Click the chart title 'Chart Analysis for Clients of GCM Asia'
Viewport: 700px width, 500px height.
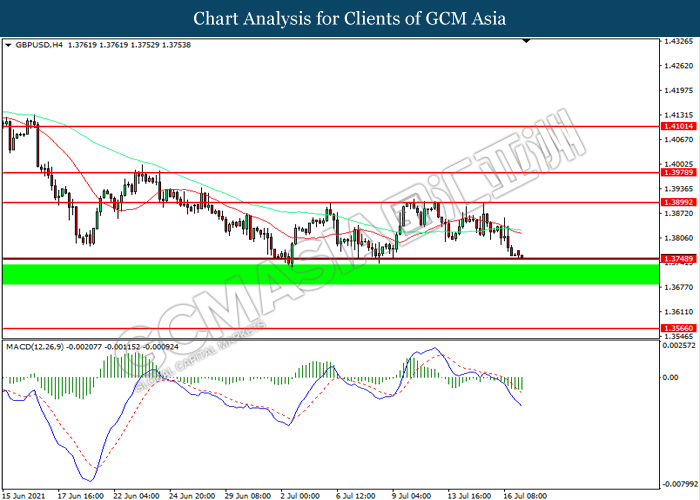(350, 19)
